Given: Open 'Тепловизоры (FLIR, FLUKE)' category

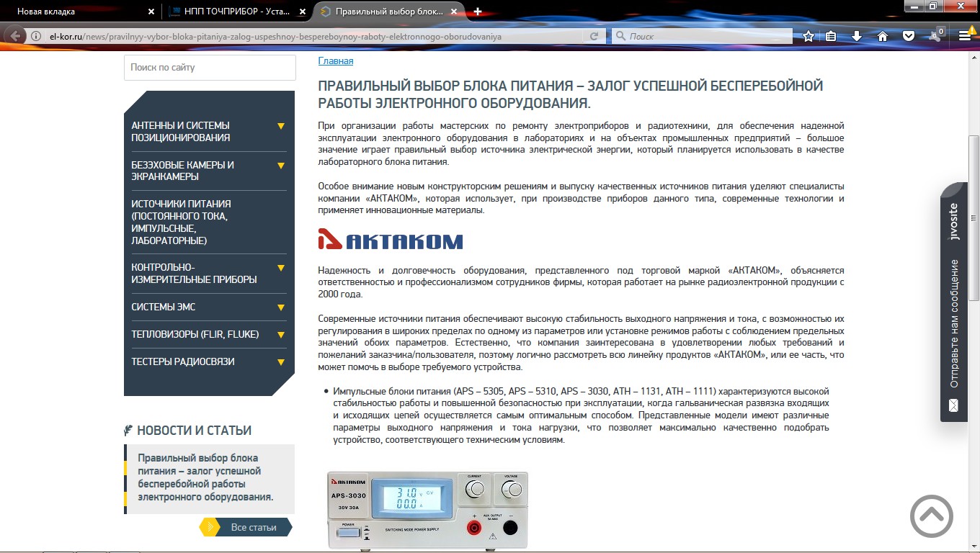Looking at the screenshot, I should [195, 334].
